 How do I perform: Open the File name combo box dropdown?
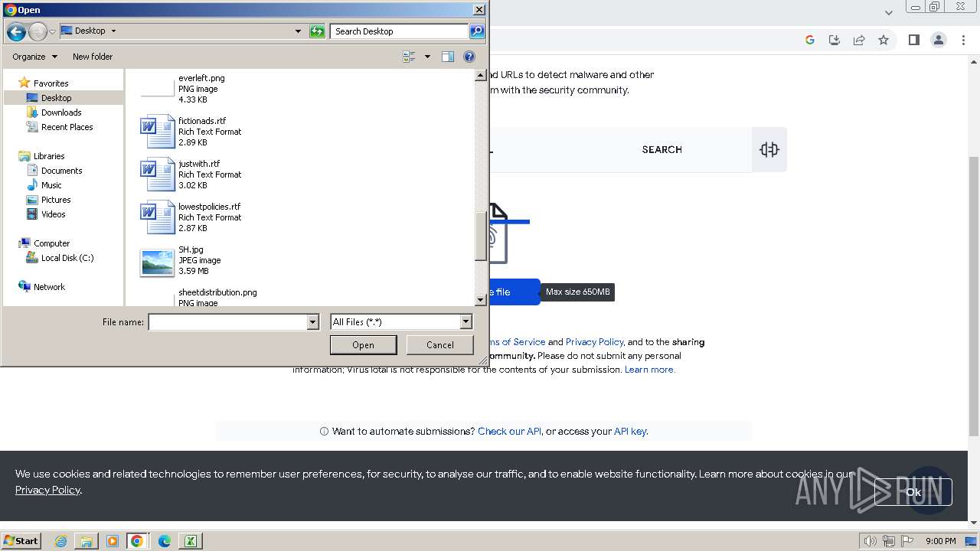pos(312,322)
